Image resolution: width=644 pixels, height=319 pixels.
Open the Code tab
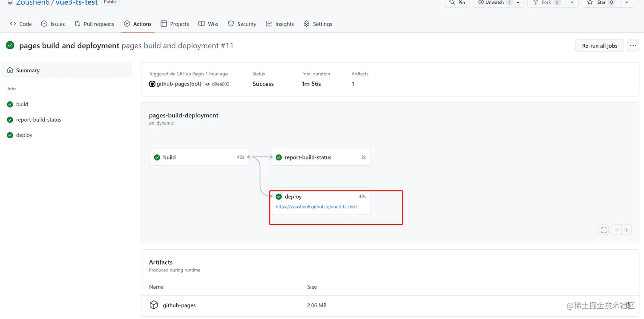(x=21, y=24)
